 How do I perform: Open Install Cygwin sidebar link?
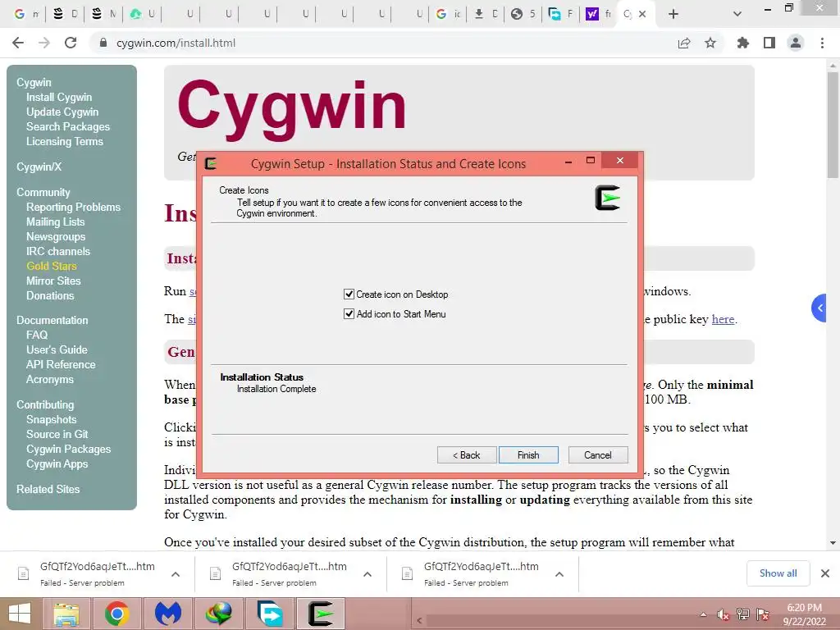[59, 97]
